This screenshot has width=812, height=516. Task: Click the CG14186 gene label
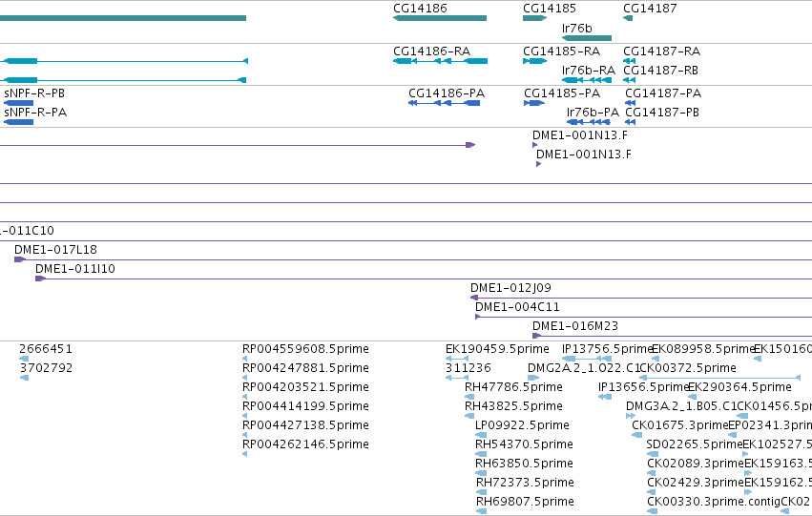420,9
